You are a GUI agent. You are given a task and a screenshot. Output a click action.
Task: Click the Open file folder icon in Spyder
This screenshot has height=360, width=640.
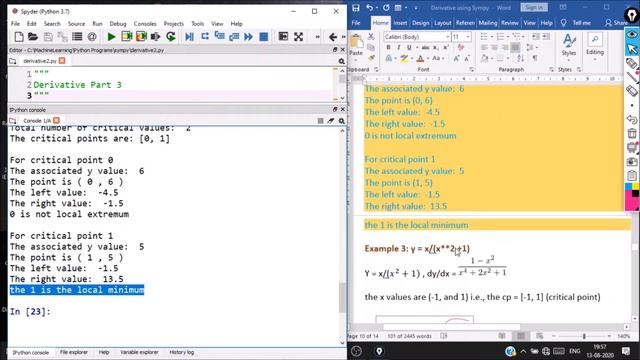(33, 37)
